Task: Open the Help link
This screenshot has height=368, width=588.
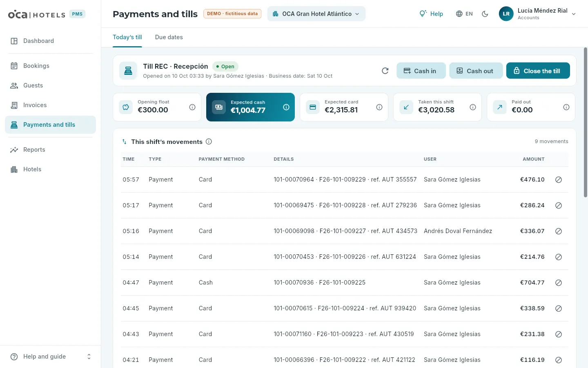Action: [x=431, y=14]
